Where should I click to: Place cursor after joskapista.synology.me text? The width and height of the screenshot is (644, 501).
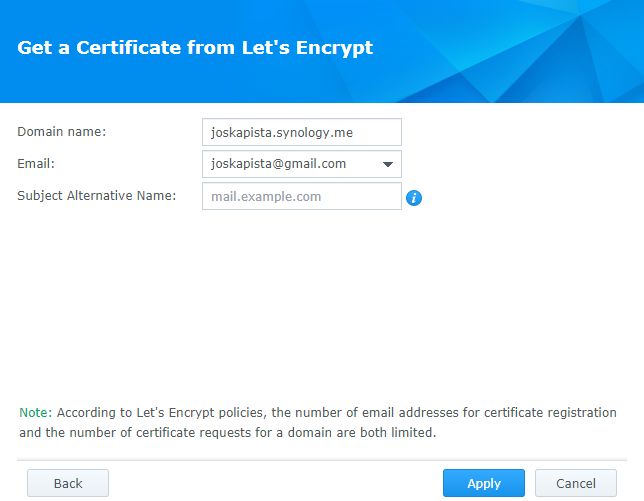355,133
